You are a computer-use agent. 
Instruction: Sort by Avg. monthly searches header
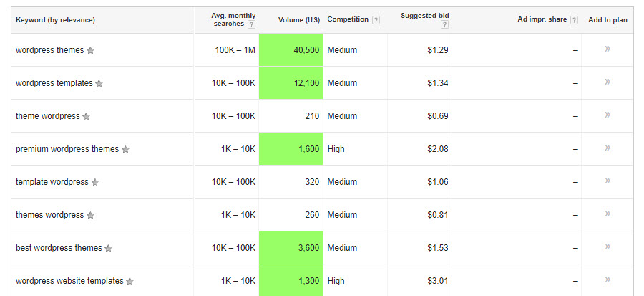click(x=233, y=19)
